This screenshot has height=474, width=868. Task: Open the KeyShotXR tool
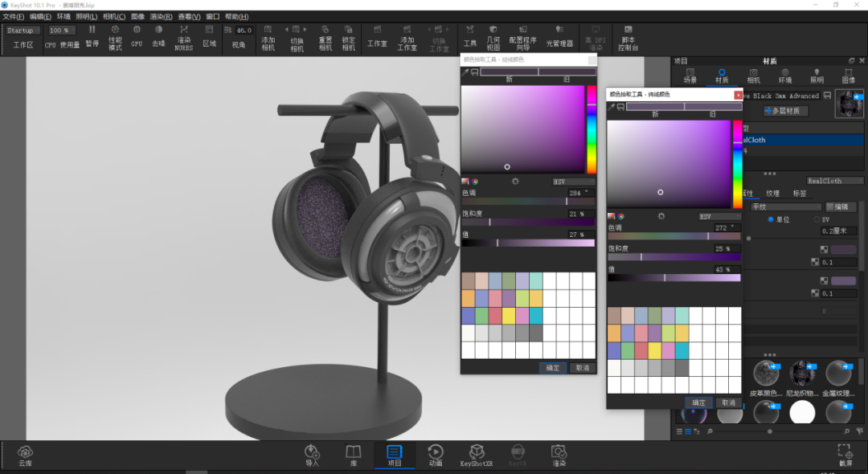click(476, 456)
